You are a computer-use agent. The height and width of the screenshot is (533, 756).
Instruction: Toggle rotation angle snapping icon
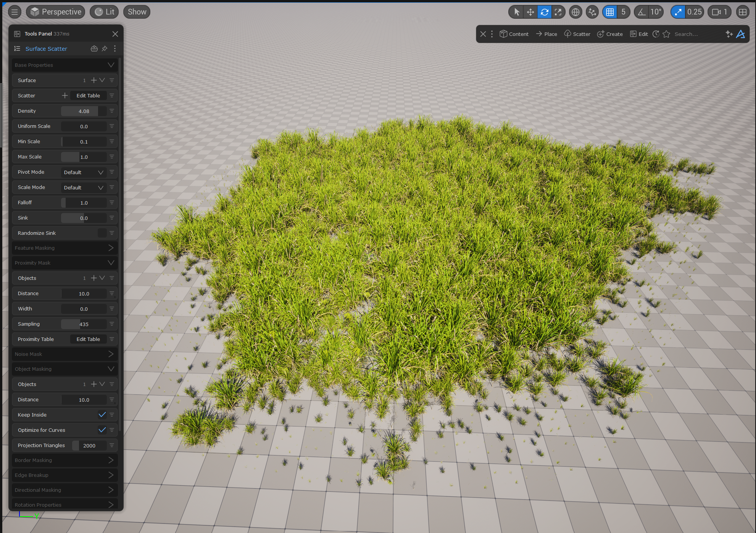tap(642, 12)
